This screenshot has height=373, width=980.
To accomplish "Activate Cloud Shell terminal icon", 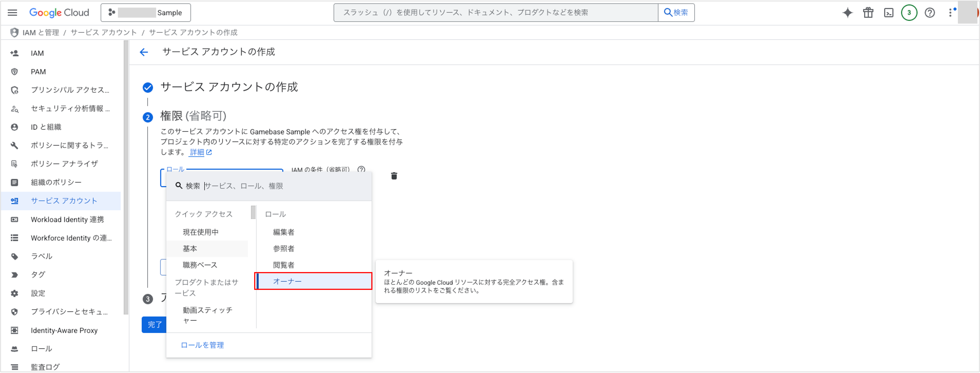I will (x=889, y=12).
